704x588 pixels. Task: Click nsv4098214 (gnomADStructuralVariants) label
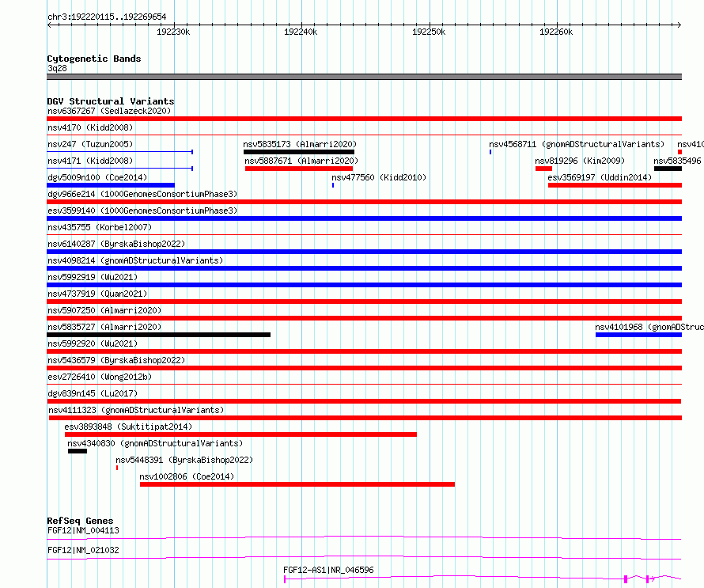[x=135, y=260]
